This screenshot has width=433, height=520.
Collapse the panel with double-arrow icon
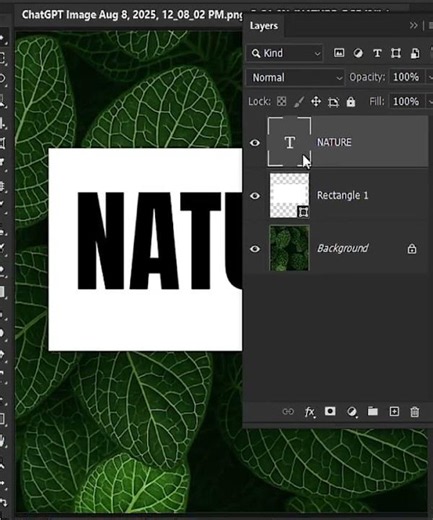click(x=413, y=25)
